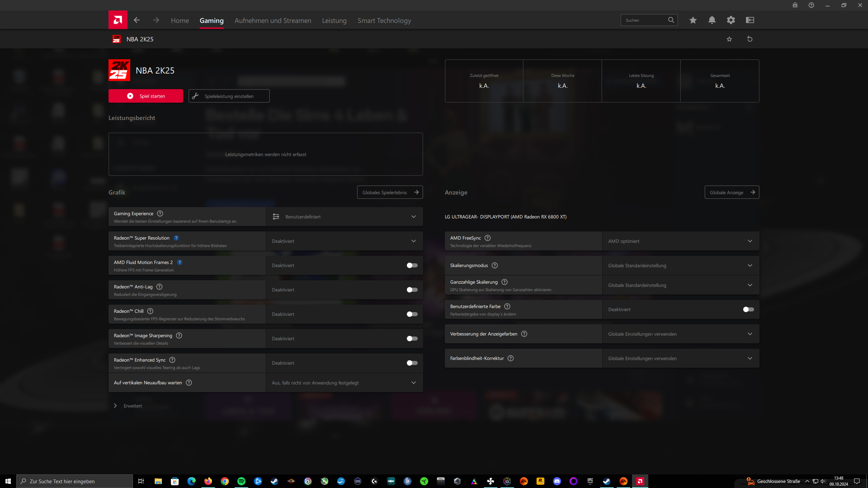Enable AMD Fluid Motion Frames 2 toggle

click(x=412, y=265)
